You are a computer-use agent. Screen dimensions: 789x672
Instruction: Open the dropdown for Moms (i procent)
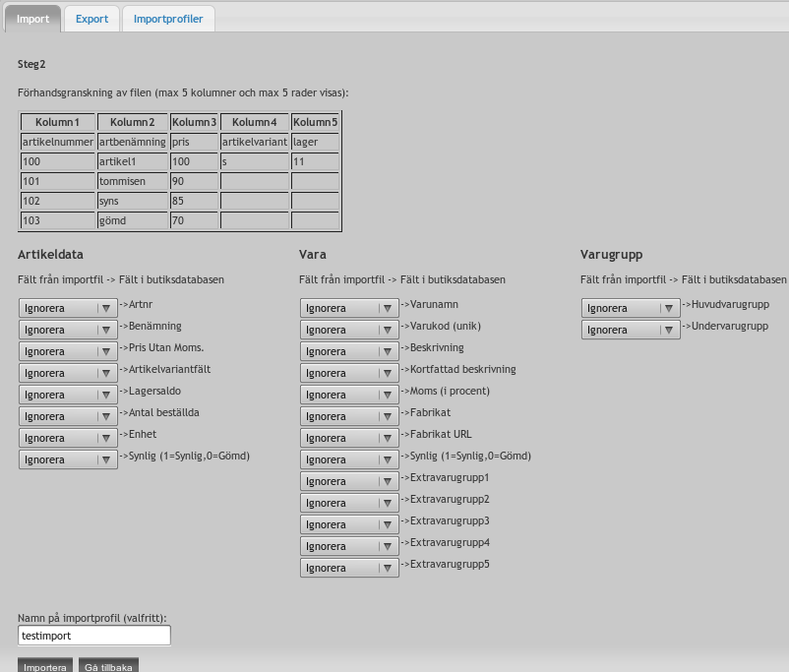click(x=349, y=395)
